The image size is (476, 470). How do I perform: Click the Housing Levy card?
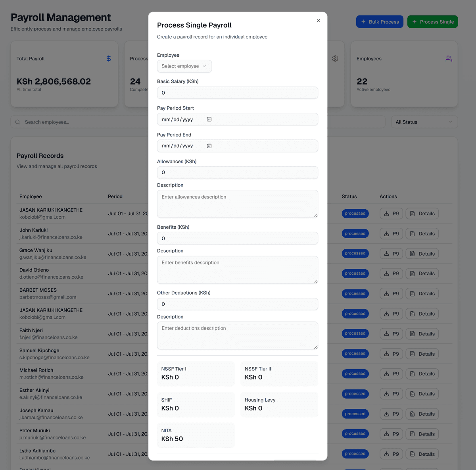pyautogui.click(x=279, y=405)
